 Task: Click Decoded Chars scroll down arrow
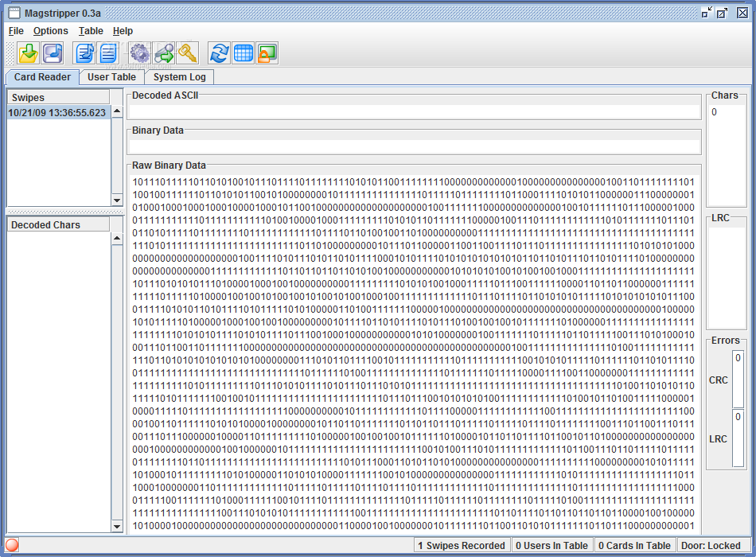coord(117,527)
